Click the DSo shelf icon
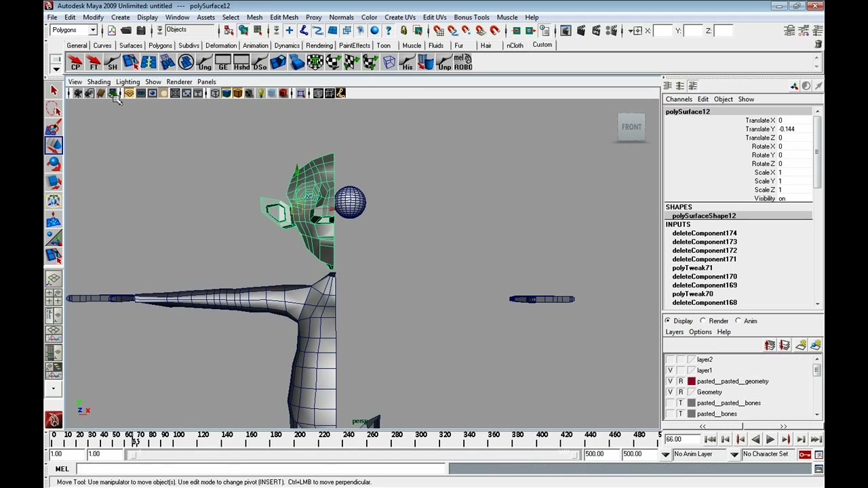868x488 pixels. point(260,63)
